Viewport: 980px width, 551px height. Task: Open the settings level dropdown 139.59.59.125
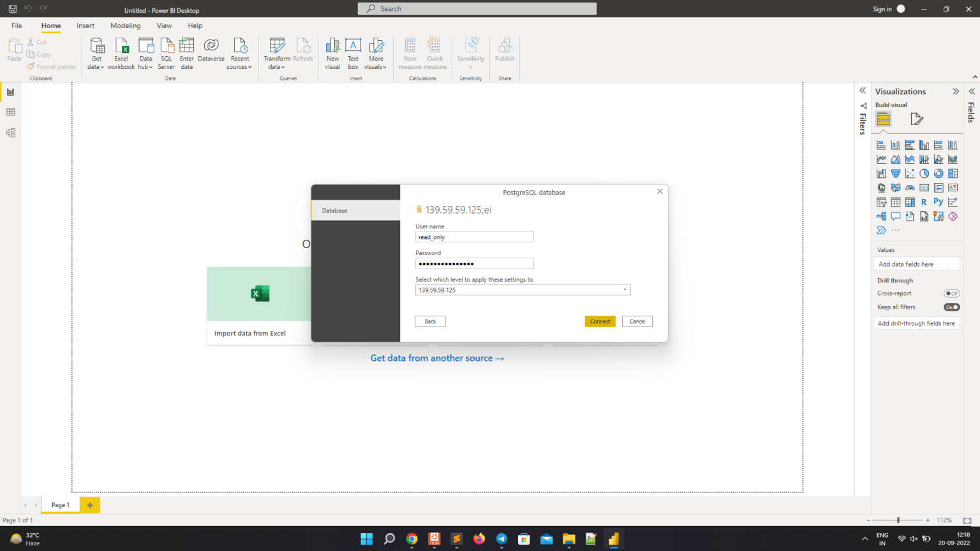(523, 290)
